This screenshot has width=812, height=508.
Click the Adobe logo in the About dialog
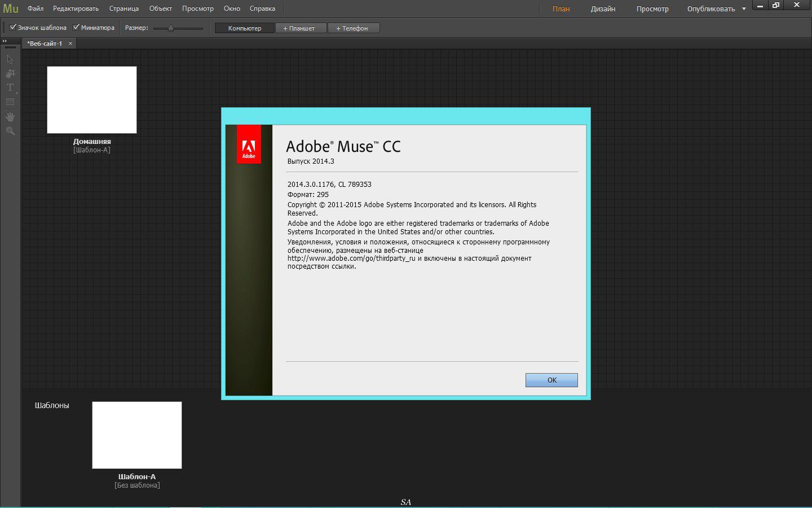[249, 144]
